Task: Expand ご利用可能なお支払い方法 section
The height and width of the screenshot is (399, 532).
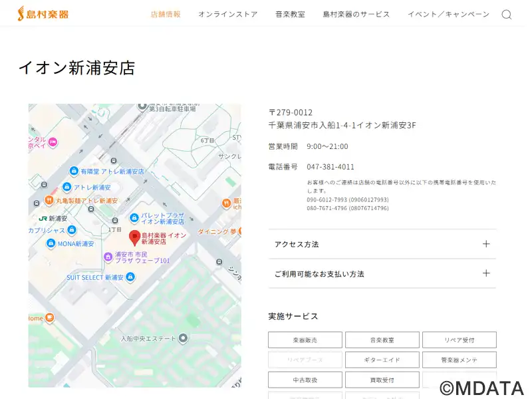Action: (382, 273)
